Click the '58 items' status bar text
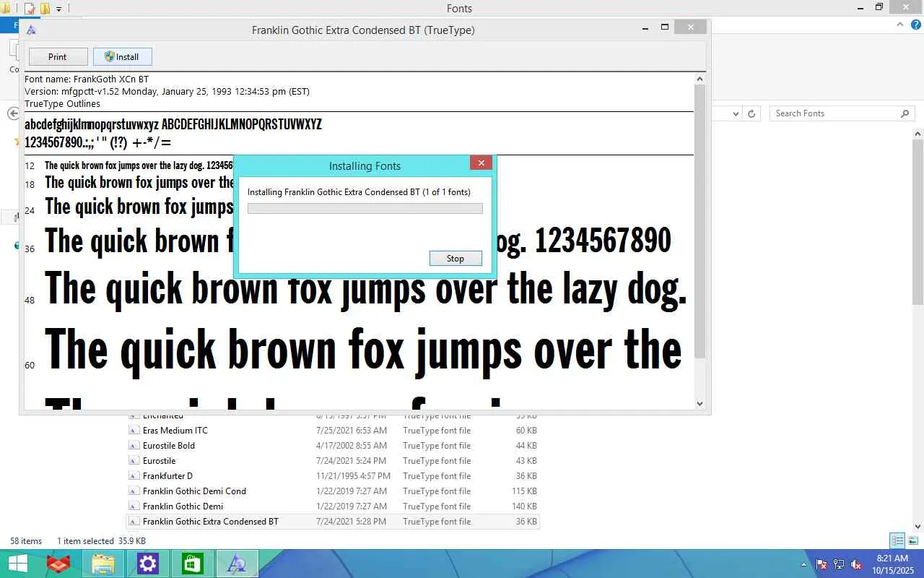This screenshot has width=924, height=578. [26, 541]
